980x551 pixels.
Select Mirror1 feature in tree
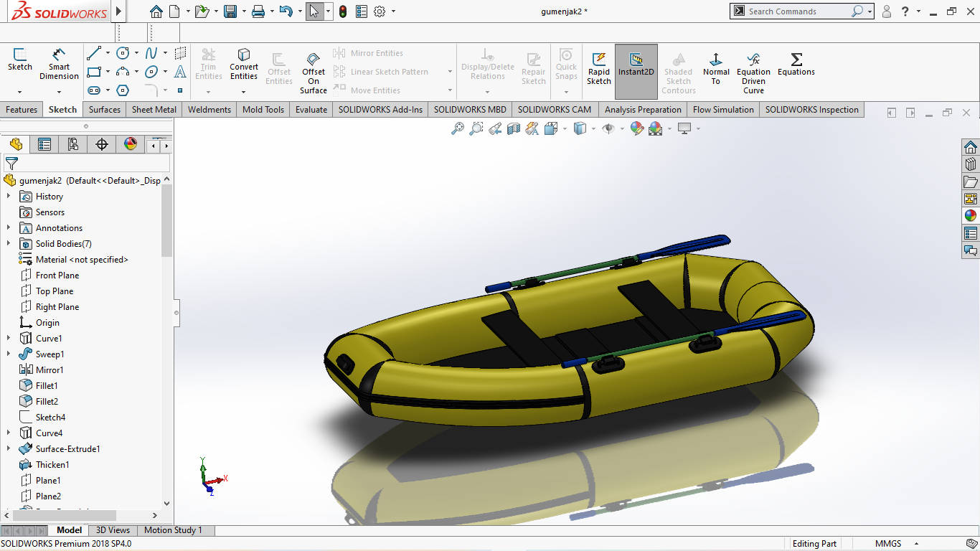tap(50, 369)
